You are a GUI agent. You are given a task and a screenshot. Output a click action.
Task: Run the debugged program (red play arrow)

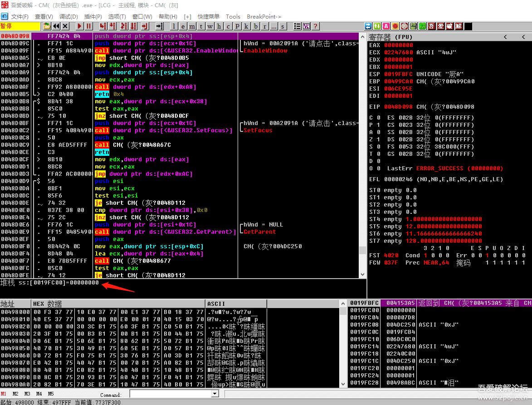pyautogui.click(x=79, y=26)
